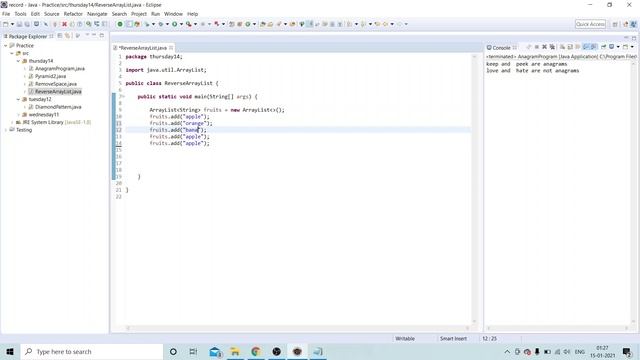Click the Windows Start button
Image resolution: width=640 pixels, height=360 pixels.
(10, 351)
